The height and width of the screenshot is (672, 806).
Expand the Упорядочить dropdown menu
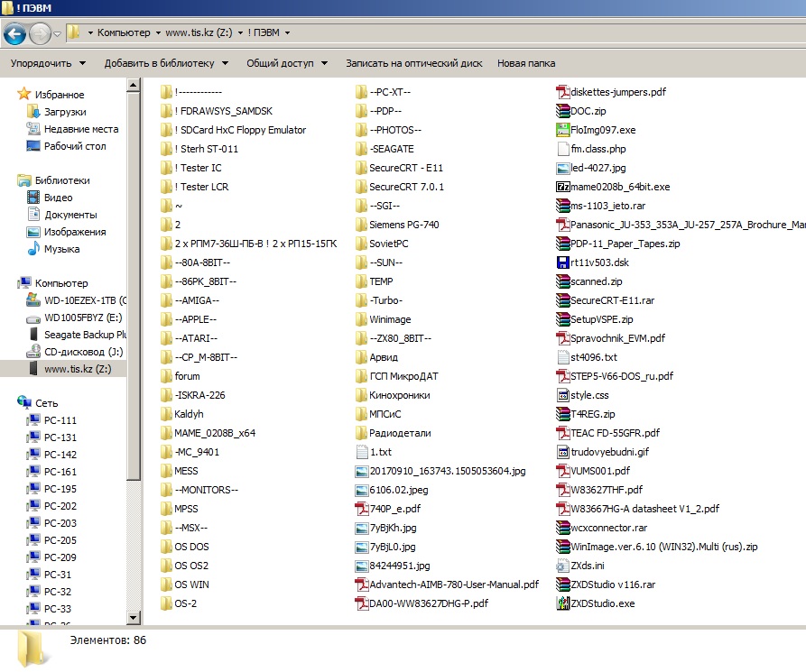pos(48,63)
